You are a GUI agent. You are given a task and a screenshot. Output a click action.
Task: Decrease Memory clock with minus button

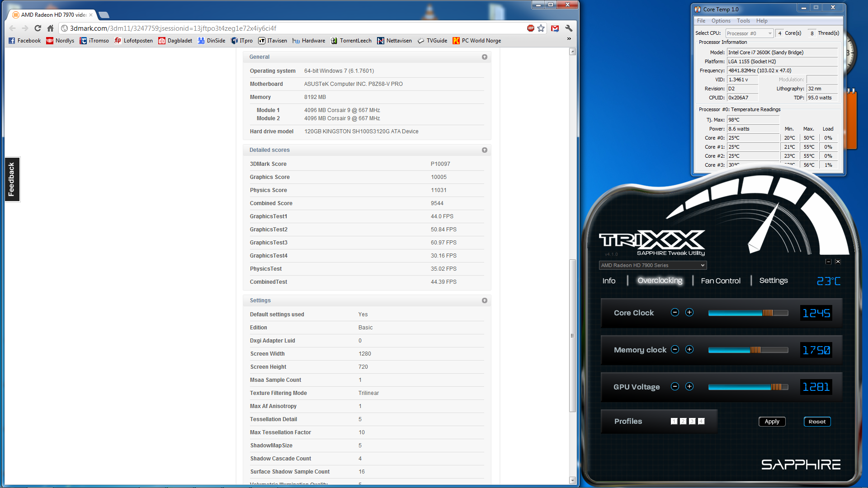click(x=675, y=349)
